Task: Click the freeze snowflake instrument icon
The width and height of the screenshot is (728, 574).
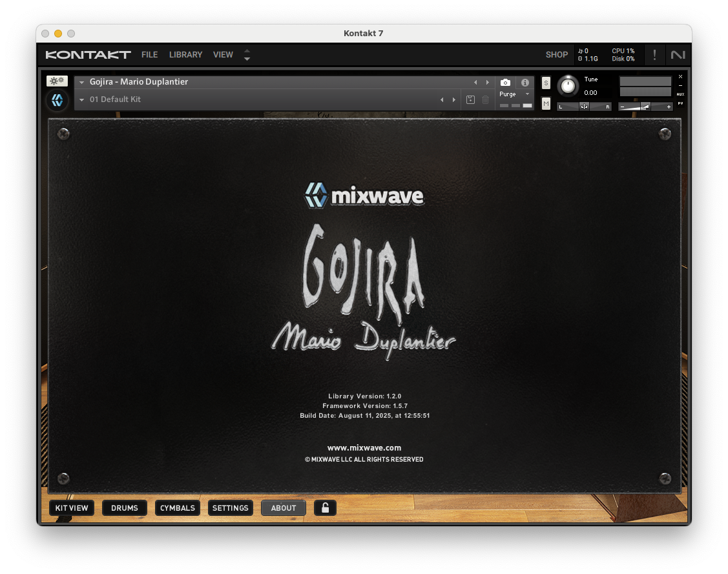Action: click(57, 81)
